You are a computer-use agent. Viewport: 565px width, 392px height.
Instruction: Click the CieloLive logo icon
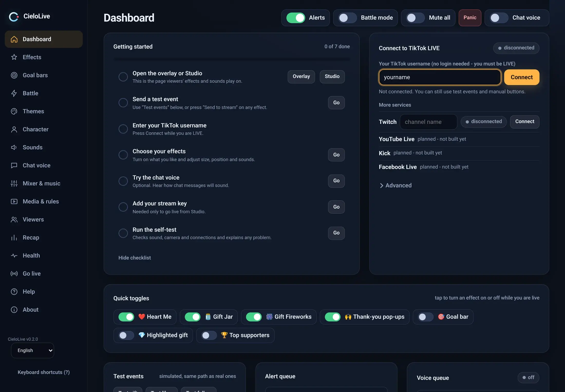tap(14, 17)
